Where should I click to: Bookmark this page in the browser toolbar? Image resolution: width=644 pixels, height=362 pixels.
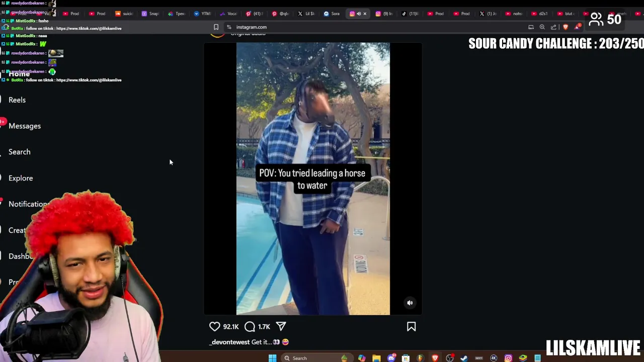(216, 27)
